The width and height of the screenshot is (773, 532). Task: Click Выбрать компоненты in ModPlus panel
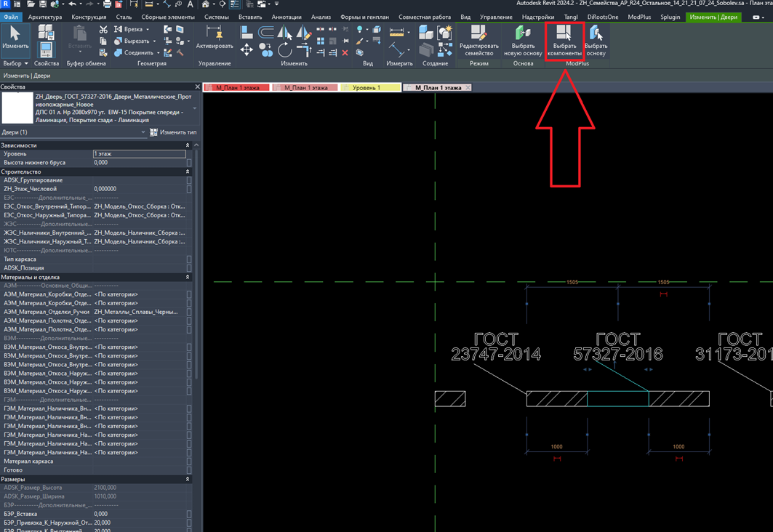[564, 41]
